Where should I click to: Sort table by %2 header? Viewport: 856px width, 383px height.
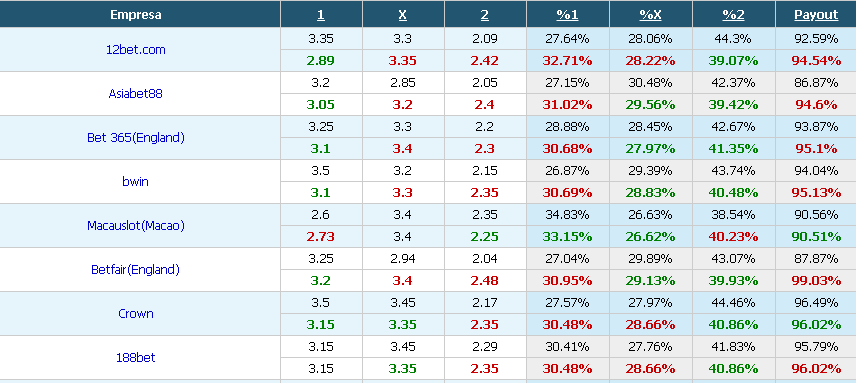(x=733, y=15)
